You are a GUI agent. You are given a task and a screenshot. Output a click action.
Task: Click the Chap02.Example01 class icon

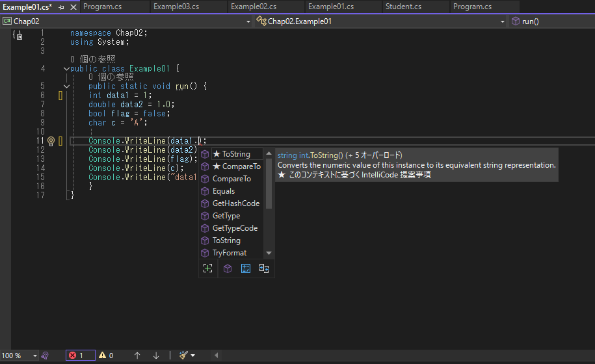point(261,21)
